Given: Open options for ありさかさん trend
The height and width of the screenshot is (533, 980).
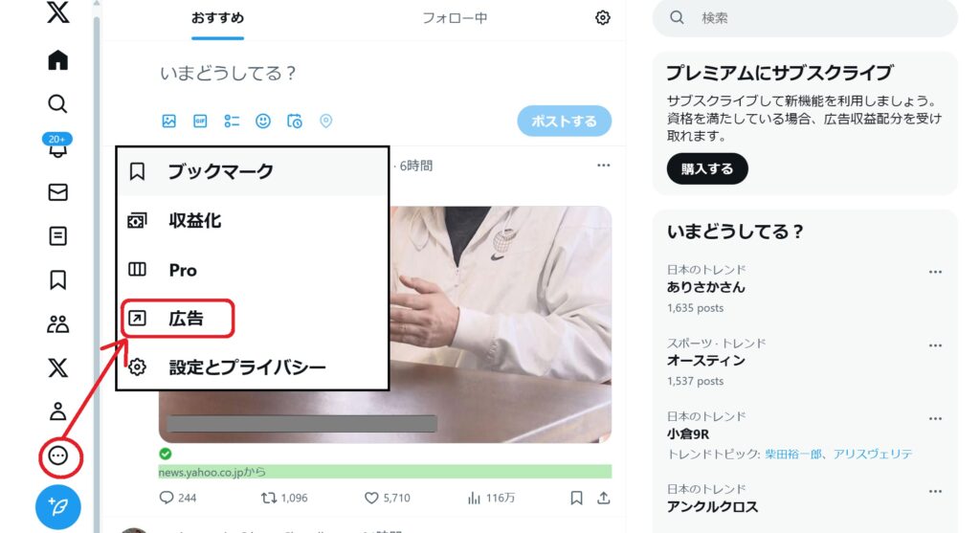Looking at the screenshot, I should point(935,272).
